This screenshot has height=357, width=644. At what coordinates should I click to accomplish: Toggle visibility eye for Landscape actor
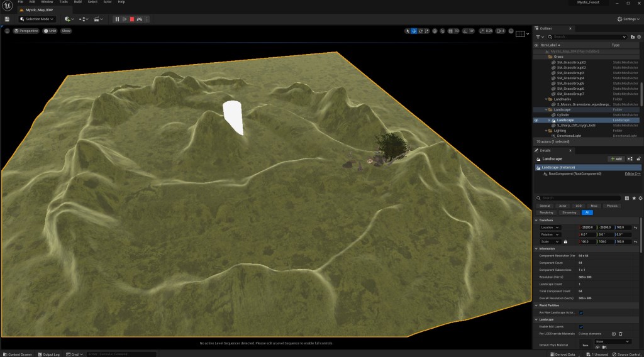point(536,120)
